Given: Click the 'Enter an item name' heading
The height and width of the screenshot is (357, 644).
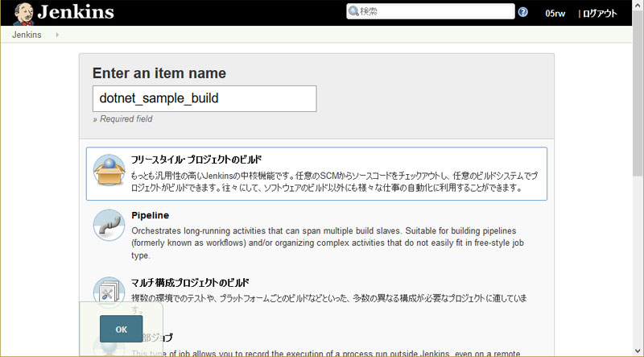Looking at the screenshot, I should click(159, 73).
